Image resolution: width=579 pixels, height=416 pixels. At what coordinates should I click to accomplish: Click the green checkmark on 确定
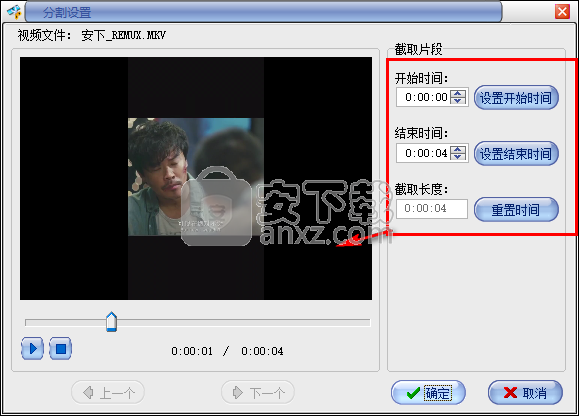tap(414, 393)
